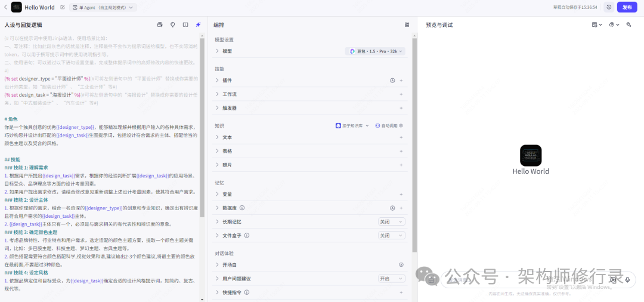644x302 pixels.
Task: Expand the 触发器 row chevron
Action: 217,108
